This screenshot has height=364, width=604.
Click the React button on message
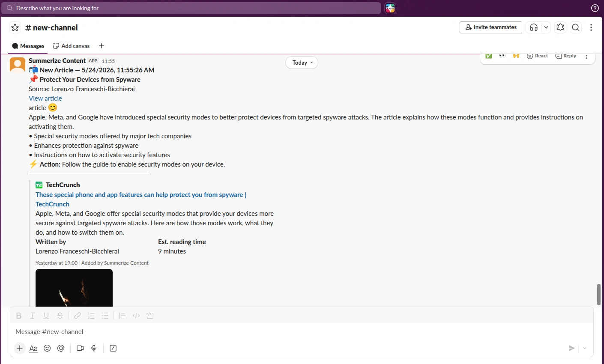537,56
